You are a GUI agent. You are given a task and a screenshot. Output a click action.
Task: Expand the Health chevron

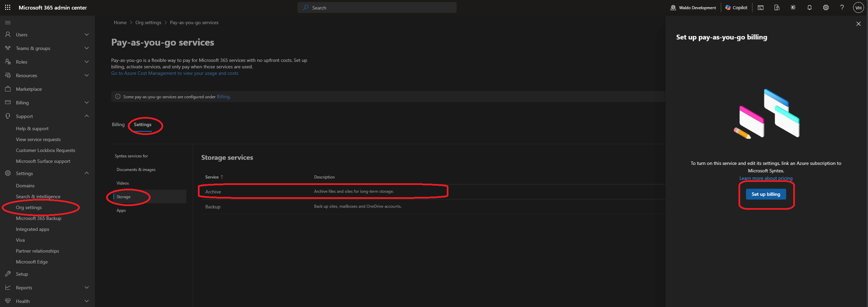[x=87, y=301]
